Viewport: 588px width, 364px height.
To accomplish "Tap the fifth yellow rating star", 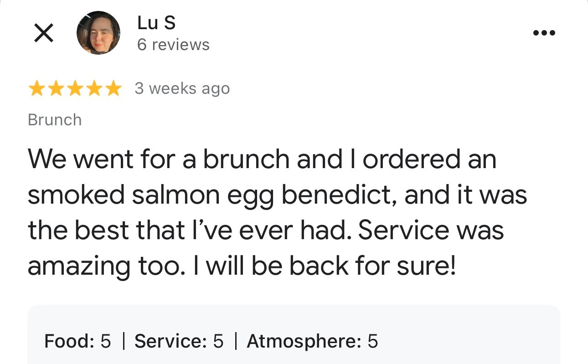I will pos(113,89).
